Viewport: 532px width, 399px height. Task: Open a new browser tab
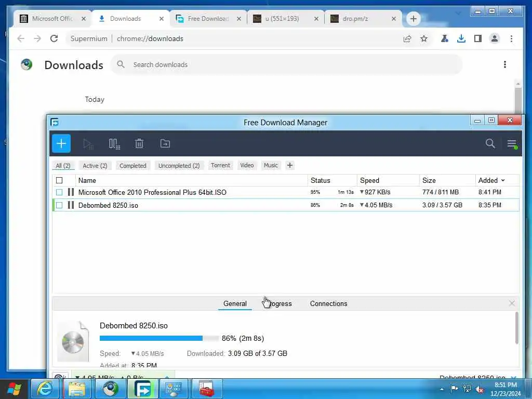pos(413,19)
